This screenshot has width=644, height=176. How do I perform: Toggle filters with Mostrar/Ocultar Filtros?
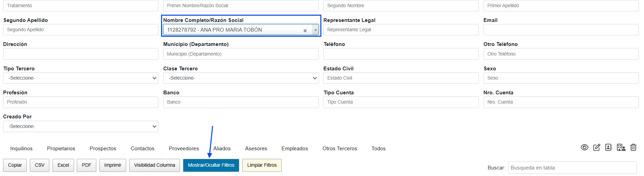coord(211,165)
